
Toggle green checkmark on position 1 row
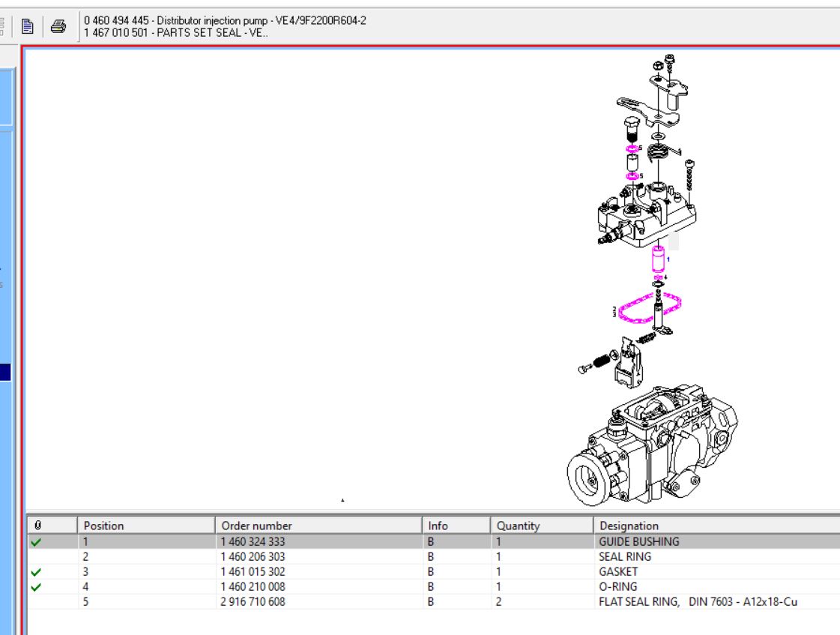[37, 541]
